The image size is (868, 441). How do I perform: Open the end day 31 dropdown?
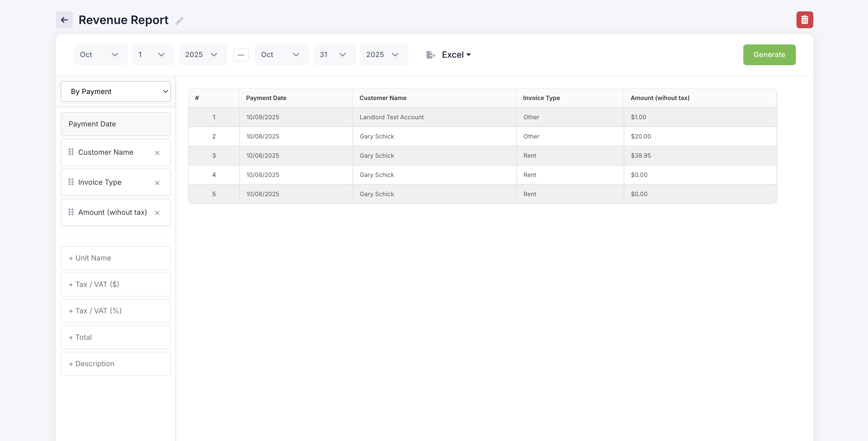[334, 55]
